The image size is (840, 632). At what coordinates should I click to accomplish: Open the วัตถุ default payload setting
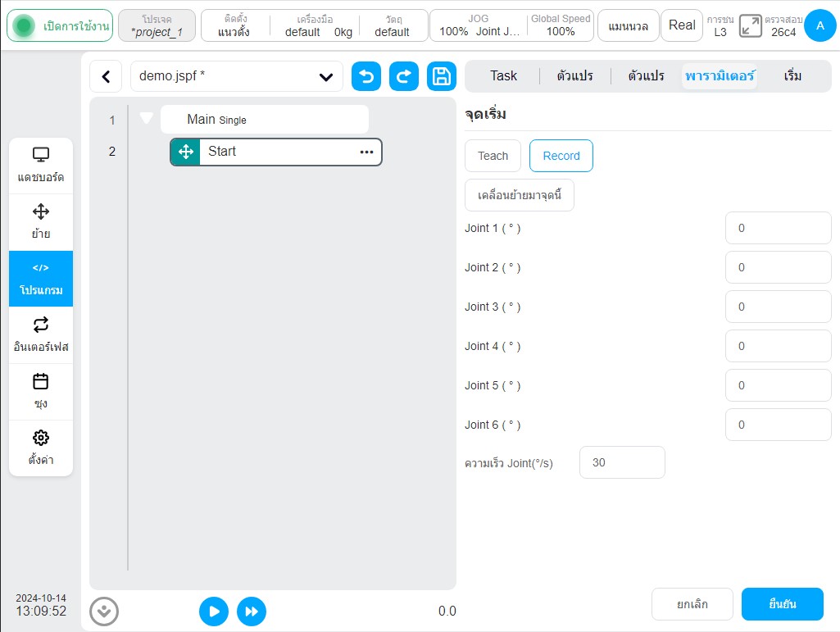click(393, 25)
